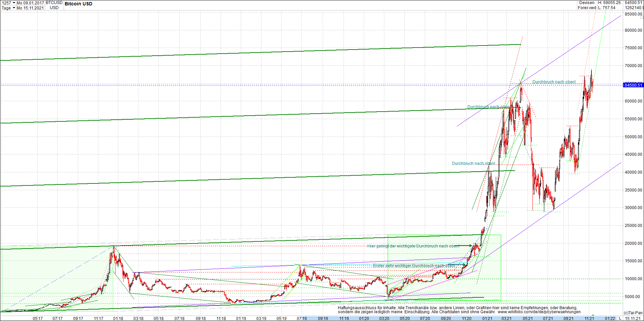644x321 pixels.
Task: Open the wikifolio.com cyberwaehrungen link
Action: point(539,312)
